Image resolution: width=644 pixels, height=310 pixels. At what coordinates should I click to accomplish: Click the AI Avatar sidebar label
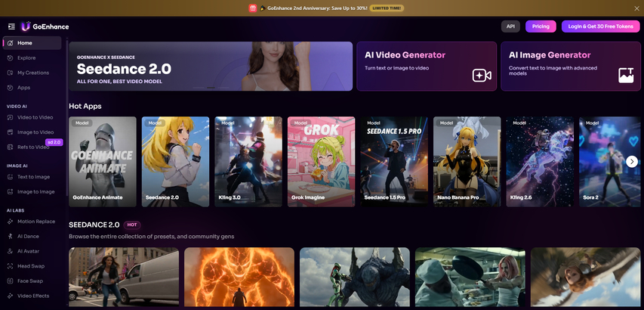coord(29,251)
